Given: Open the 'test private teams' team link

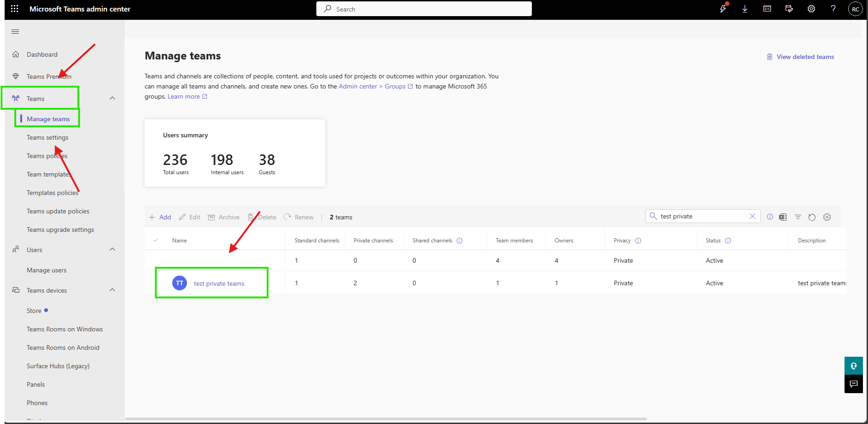Looking at the screenshot, I should point(219,283).
